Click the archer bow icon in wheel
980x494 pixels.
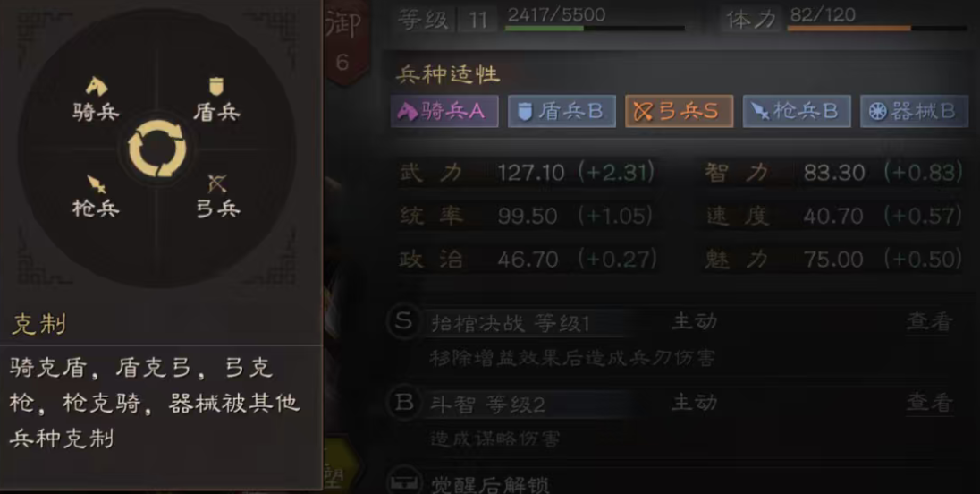[x=217, y=183]
